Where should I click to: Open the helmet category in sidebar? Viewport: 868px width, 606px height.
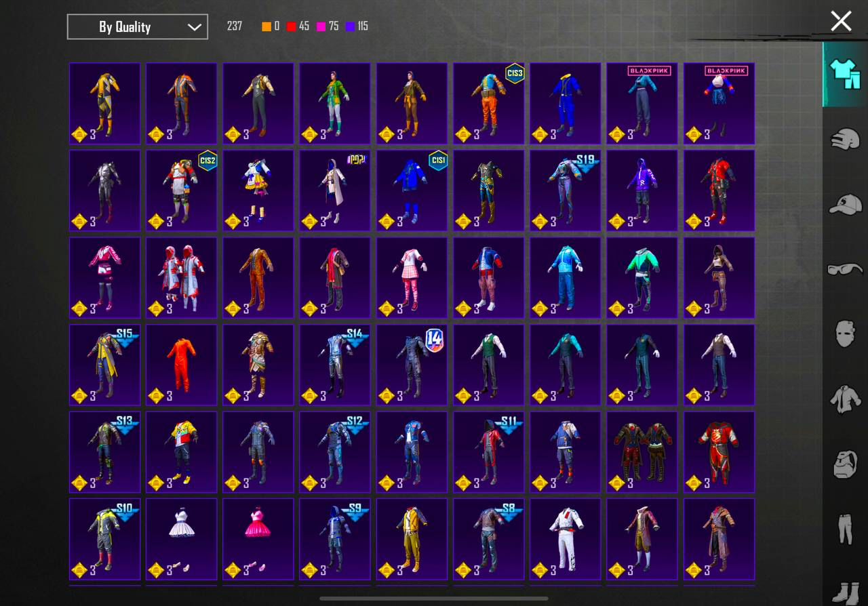[845, 139]
